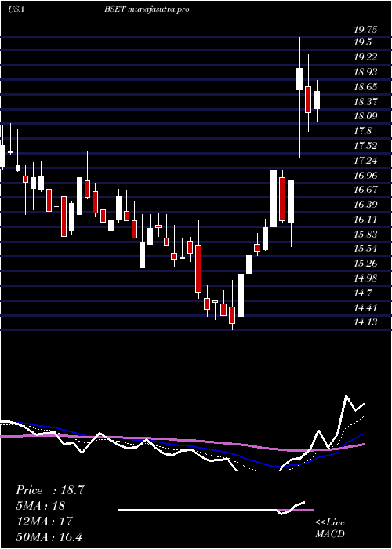Click the 18.09 price axis label

[365, 115]
